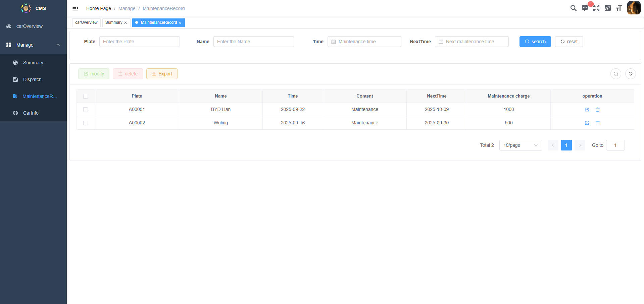Image resolution: width=644 pixels, height=304 pixels.
Task: Select the checkbox for plate A00001
Action: (x=86, y=110)
